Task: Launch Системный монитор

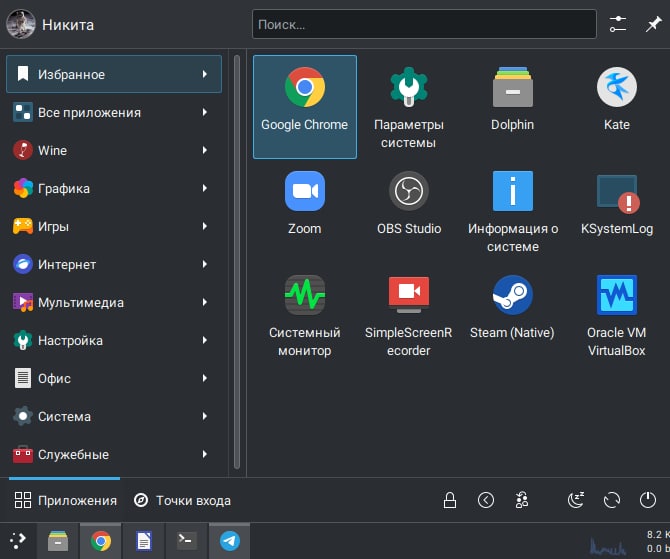Action: [305, 315]
